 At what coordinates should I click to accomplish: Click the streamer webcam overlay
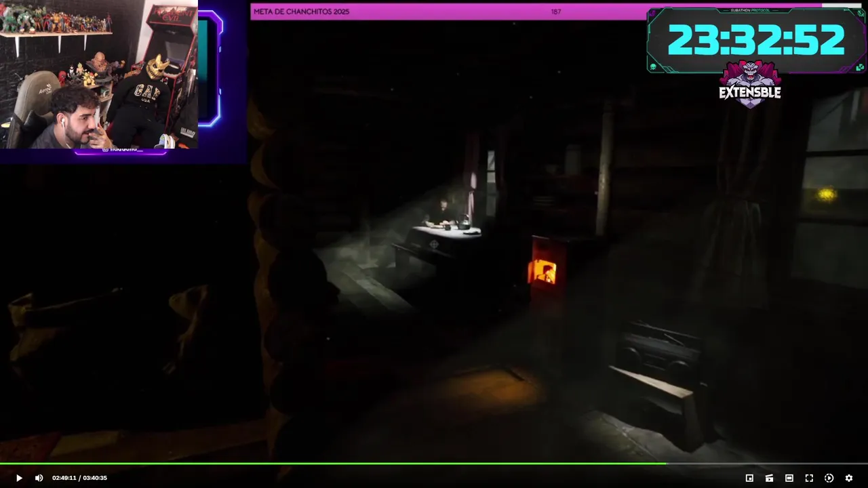coord(99,74)
